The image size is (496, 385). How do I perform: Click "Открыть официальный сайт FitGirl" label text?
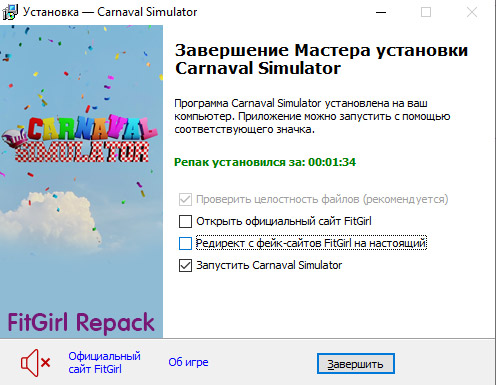(284, 221)
